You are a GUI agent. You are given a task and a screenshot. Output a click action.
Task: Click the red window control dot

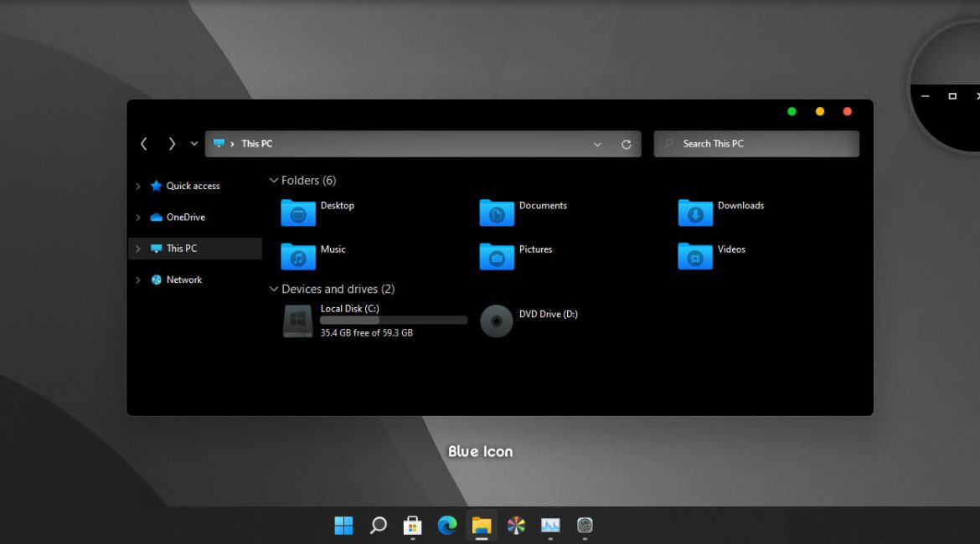pyautogui.click(x=848, y=112)
